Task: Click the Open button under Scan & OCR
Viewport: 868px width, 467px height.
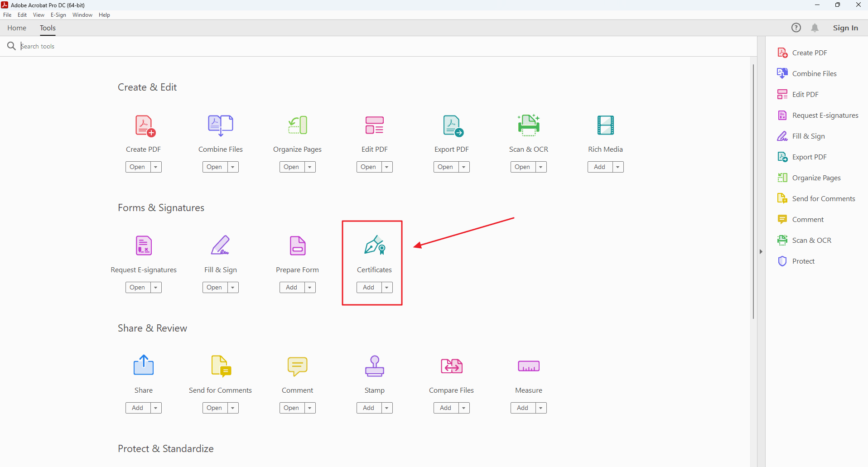Action: pos(523,167)
